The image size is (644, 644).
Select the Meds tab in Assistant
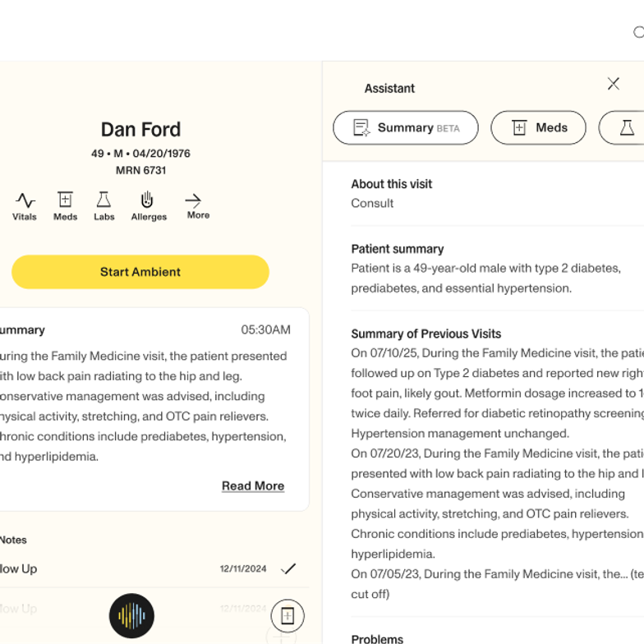click(x=538, y=128)
